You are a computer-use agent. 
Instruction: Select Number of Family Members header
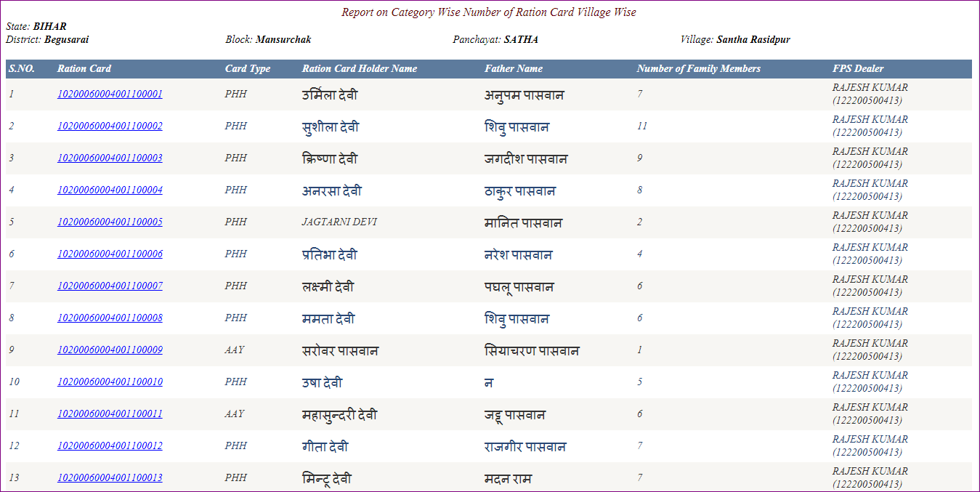pos(698,69)
